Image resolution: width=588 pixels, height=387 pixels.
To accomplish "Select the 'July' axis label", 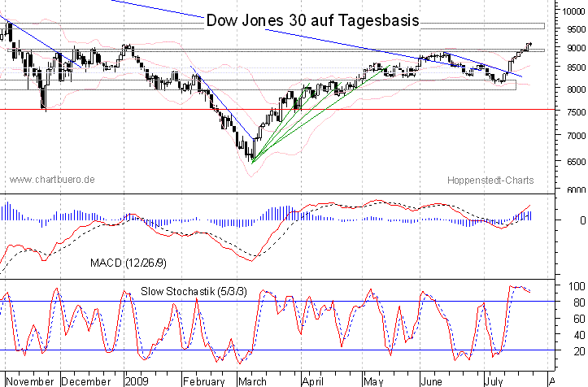I will pos(494,382).
